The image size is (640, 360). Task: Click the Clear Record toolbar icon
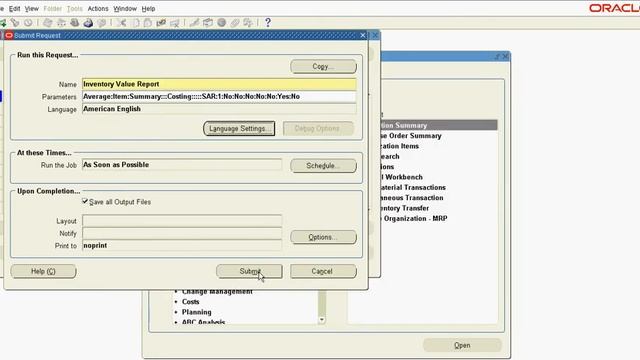point(161,23)
